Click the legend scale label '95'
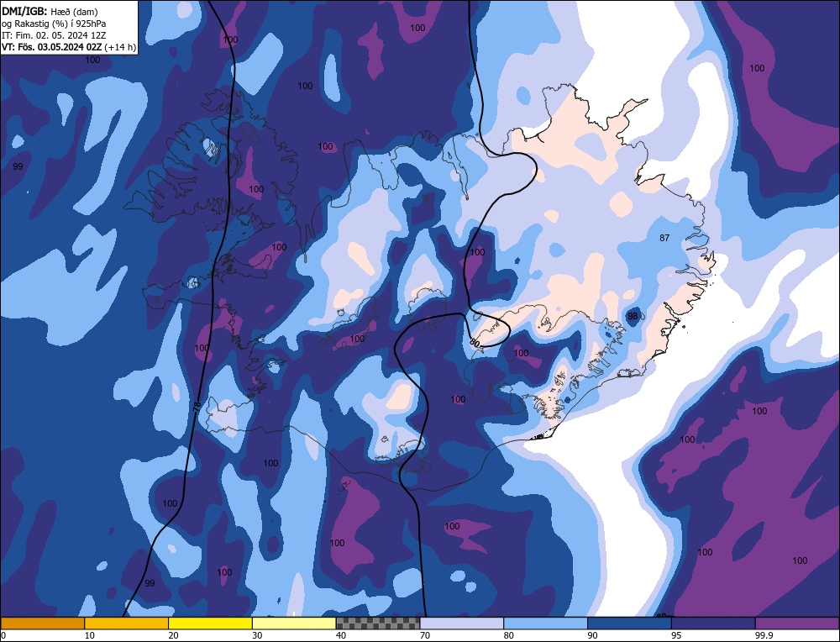Image resolution: width=840 pixels, height=642 pixels. pos(676,635)
